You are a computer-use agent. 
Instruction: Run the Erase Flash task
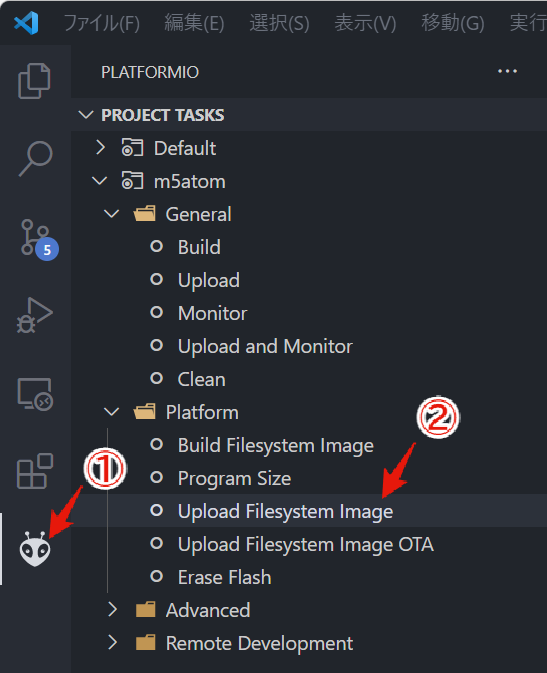[225, 577]
